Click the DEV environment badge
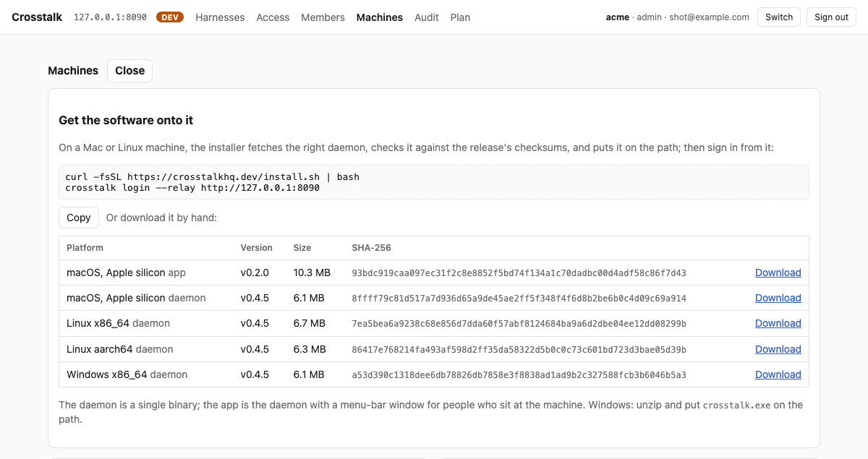The width and height of the screenshot is (868, 459). (x=170, y=17)
